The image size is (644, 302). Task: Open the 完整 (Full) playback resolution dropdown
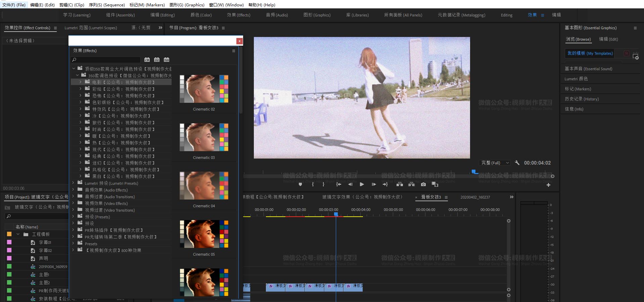(495, 163)
